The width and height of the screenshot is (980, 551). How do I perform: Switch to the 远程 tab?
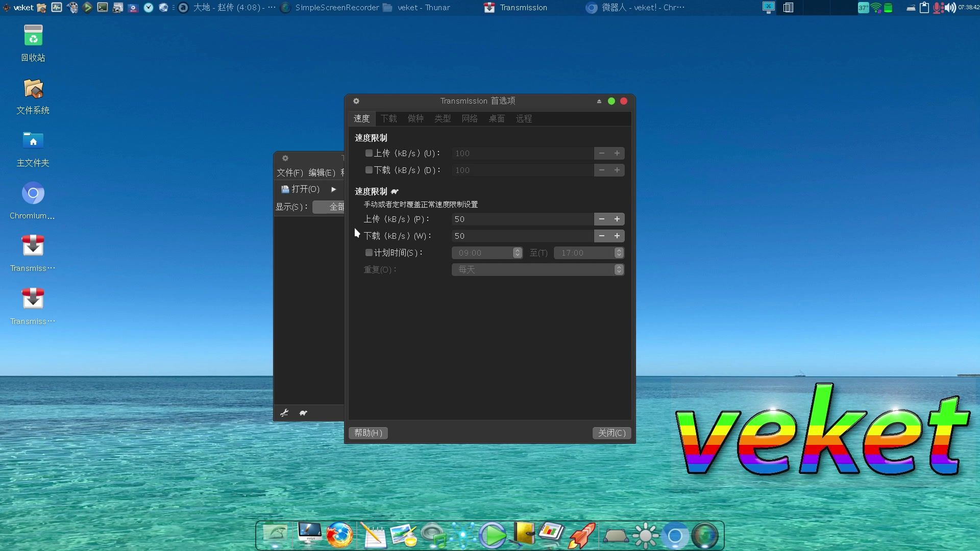[524, 118]
